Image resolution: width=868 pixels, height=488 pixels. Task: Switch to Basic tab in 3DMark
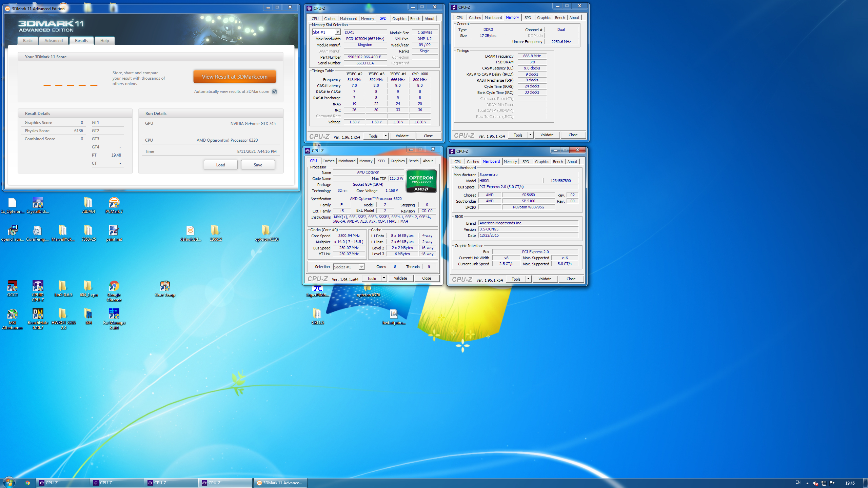pyautogui.click(x=28, y=41)
